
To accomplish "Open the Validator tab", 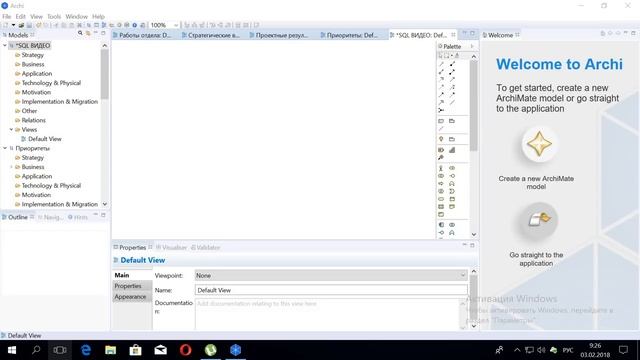I will point(206,247).
